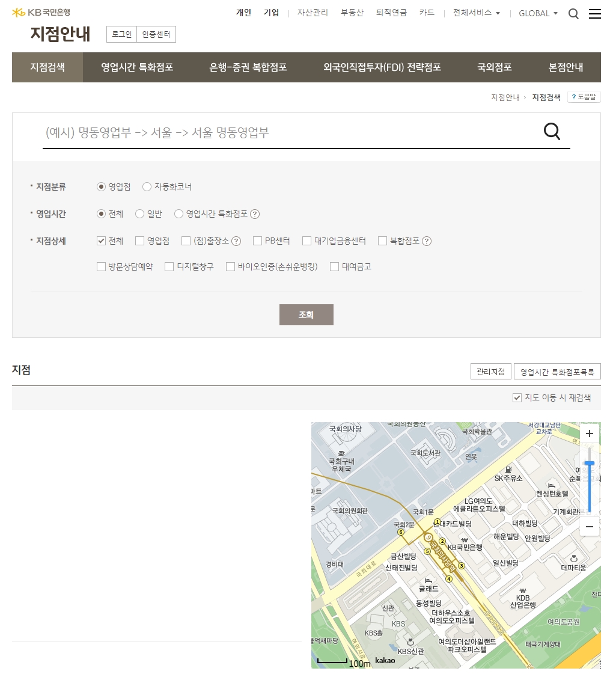Zoom in the map with plus button
Viewport: 616px width, 680px height.
589,433
